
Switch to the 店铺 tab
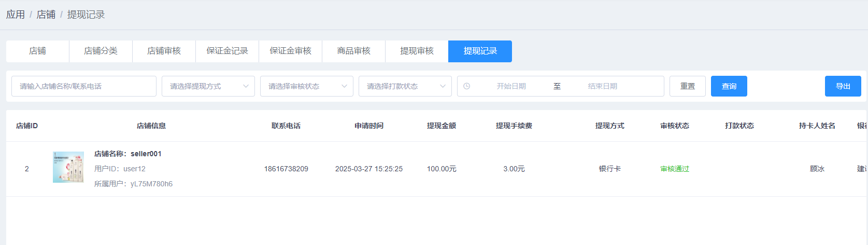click(x=37, y=51)
